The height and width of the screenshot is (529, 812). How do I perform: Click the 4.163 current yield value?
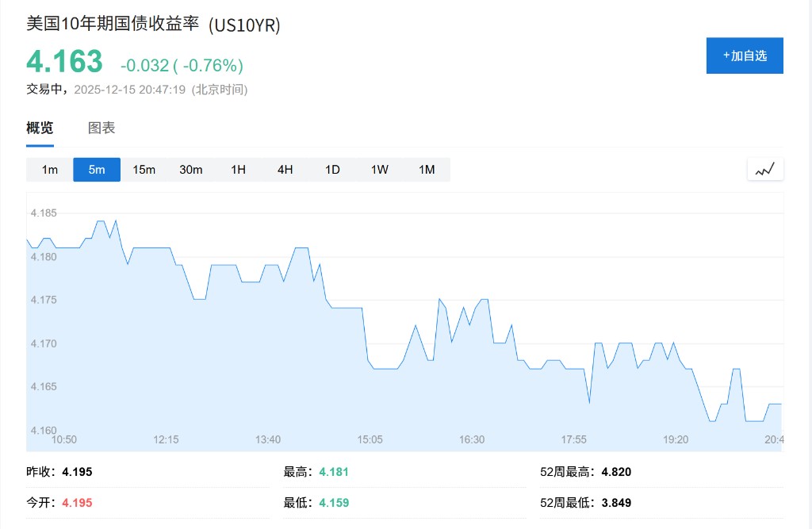[64, 62]
